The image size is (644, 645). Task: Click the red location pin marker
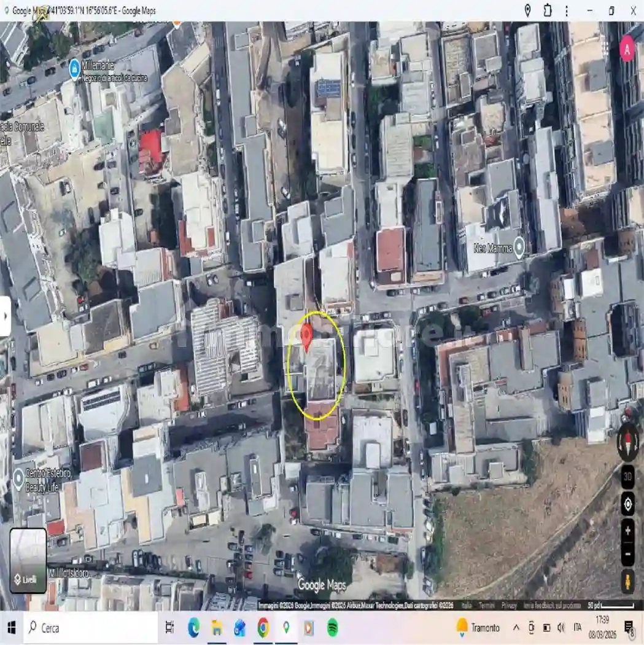[x=307, y=335]
